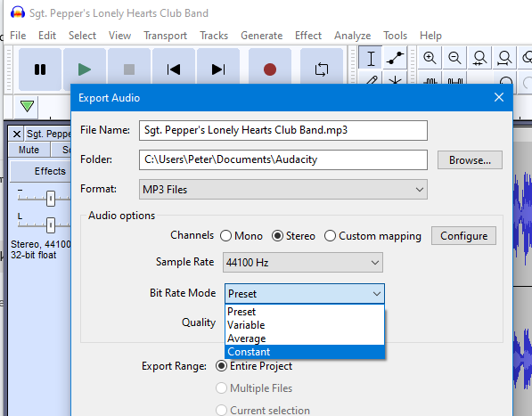532x416 pixels.
Task: Click the Stop button
Action: 129,69
